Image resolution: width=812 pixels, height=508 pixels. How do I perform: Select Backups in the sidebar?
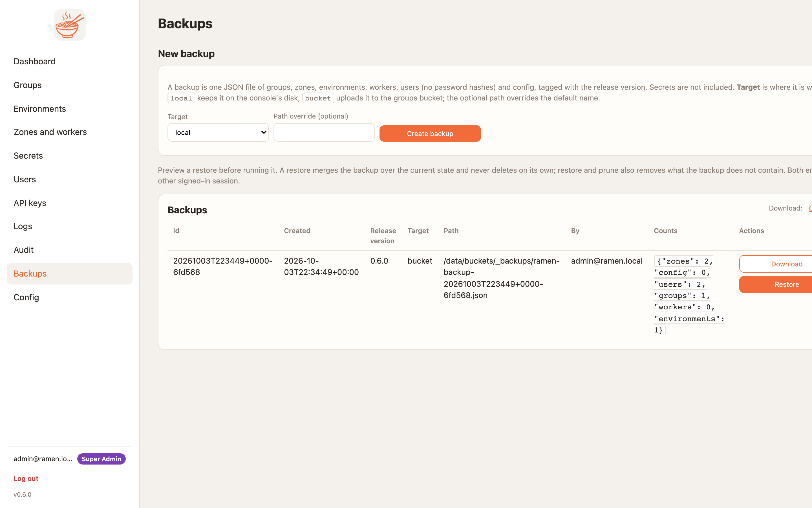tap(69, 274)
